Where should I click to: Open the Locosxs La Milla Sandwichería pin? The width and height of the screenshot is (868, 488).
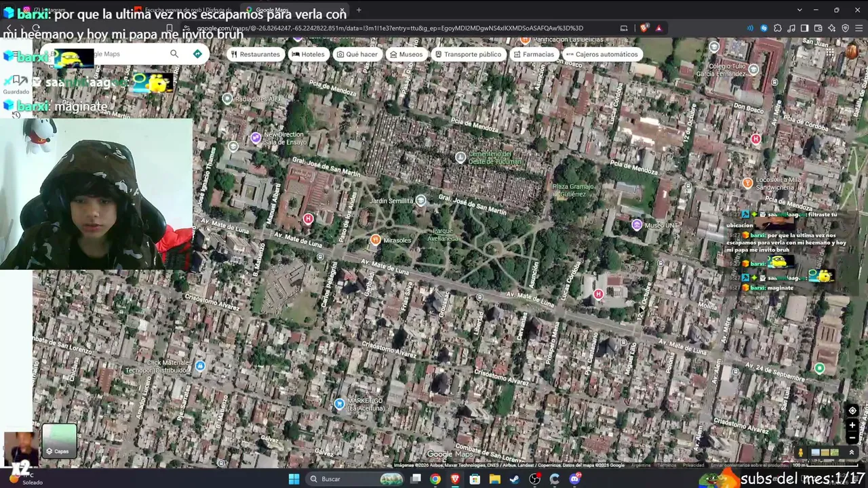click(747, 183)
